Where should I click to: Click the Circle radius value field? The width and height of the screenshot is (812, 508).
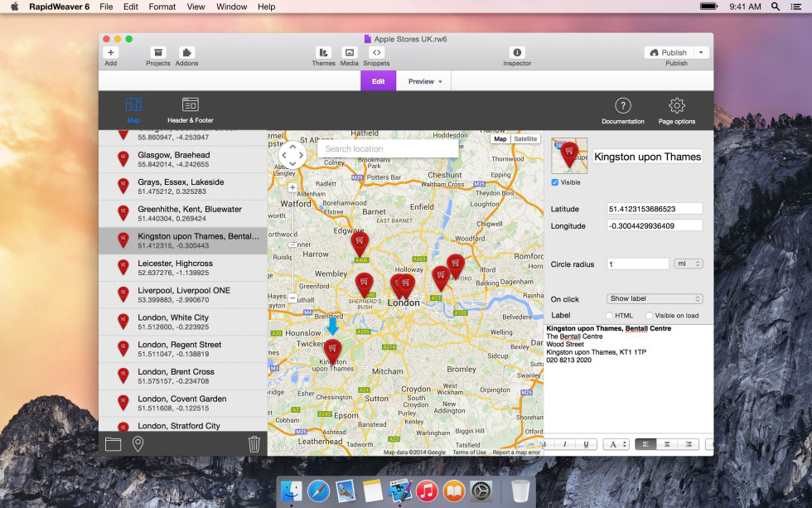[637, 264]
